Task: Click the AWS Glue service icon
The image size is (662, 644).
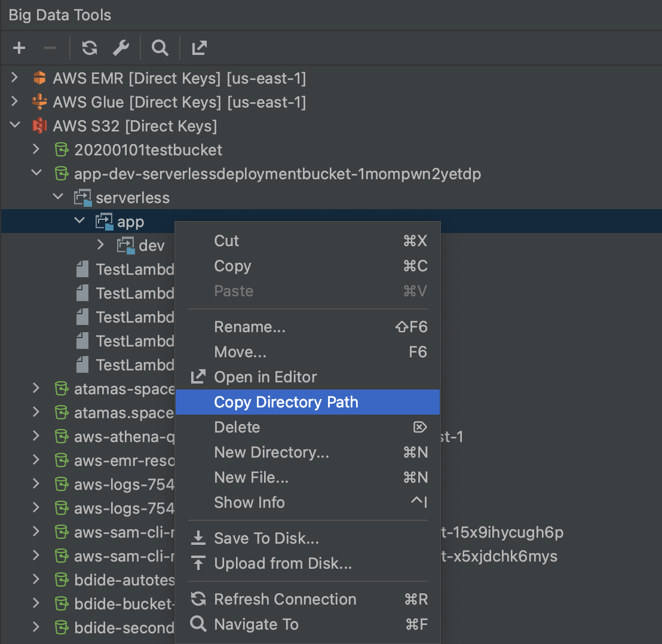Action: coord(38,102)
